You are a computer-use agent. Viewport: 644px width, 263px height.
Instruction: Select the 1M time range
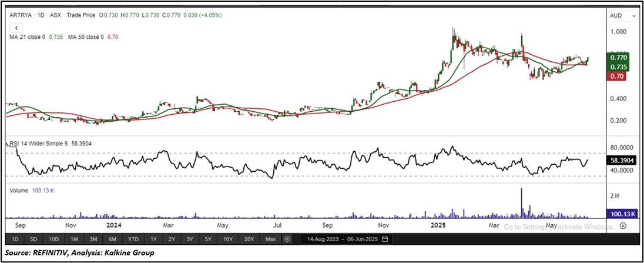click(75, 239)
